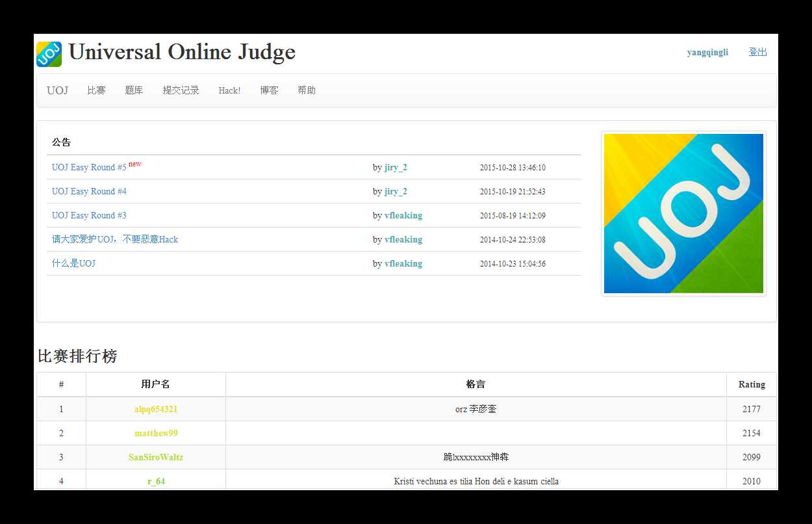The image size is (812, 524).
Task: Open jiry_2 author link for Round #4
Action: (396, 192)
